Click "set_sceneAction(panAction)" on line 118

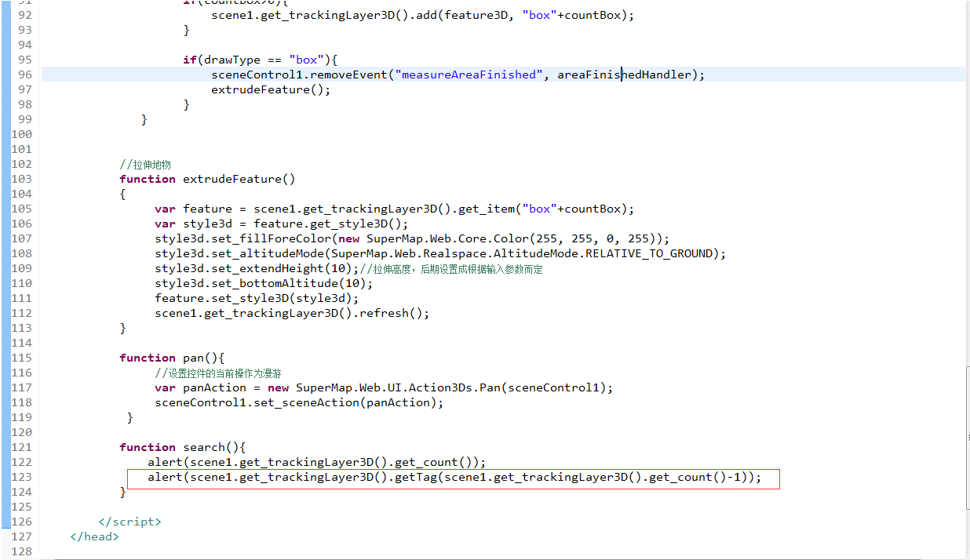(x=349, y=402)
